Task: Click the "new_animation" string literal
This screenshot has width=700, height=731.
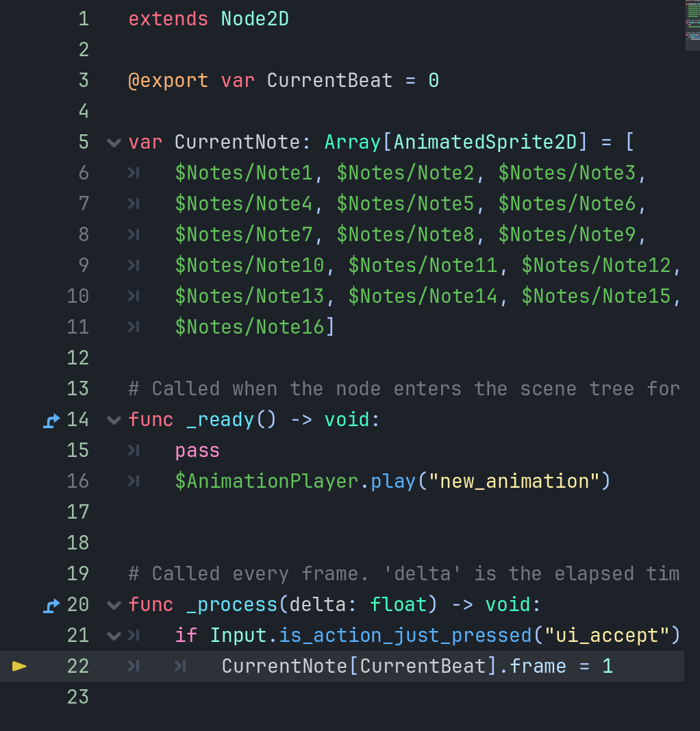Action: pos(514,481)
